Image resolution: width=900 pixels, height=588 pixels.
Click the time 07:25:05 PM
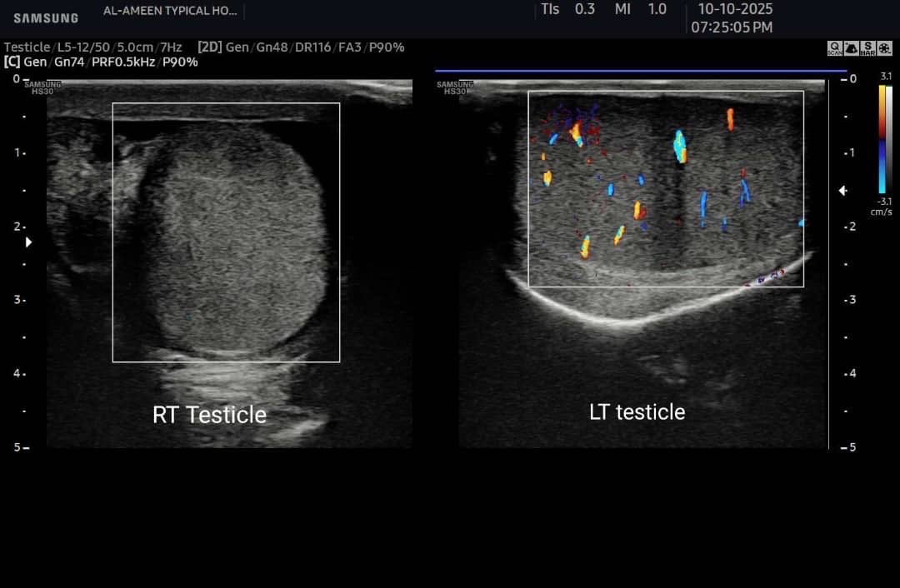pos(732,27)
